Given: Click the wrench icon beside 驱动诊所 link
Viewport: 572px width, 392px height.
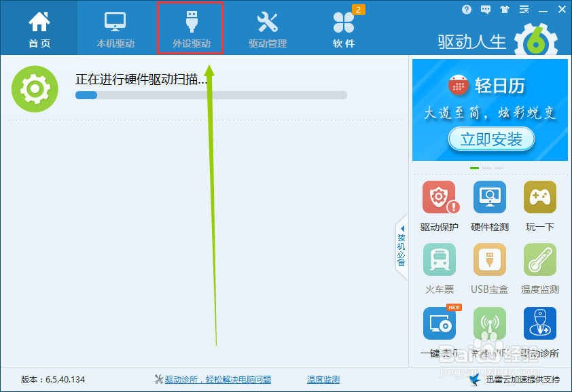Looking at the screenshot, I should click(x=159, y=380).
